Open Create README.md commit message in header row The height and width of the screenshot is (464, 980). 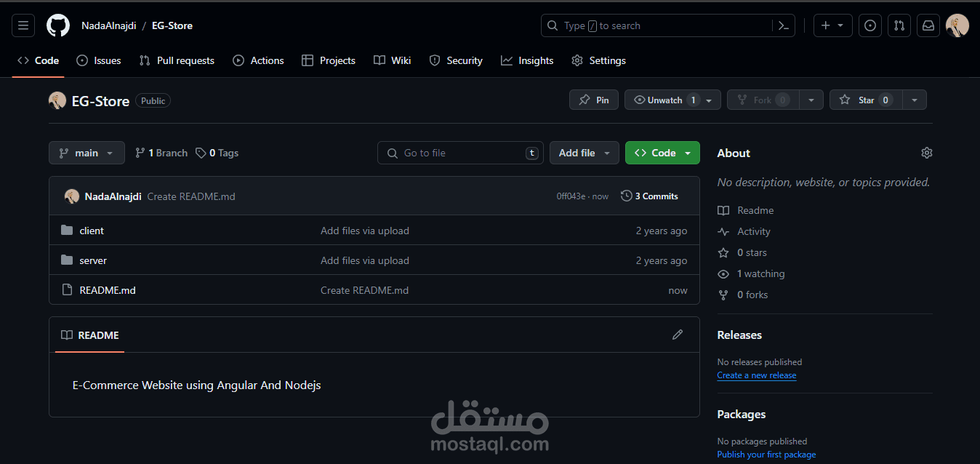point(191,196)
